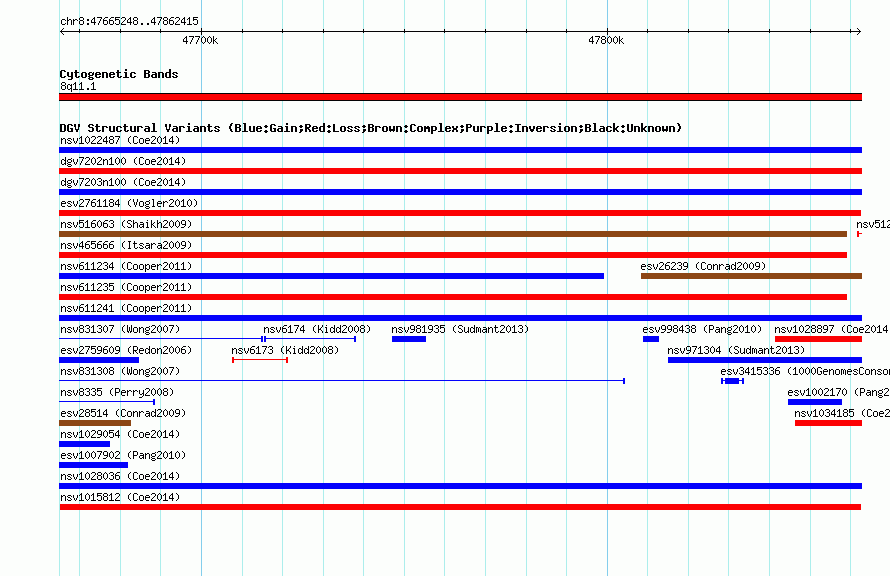Click the left arrow of the ruler
The width and height of the screenshot is (890, 576).
(x=62, y=31)
